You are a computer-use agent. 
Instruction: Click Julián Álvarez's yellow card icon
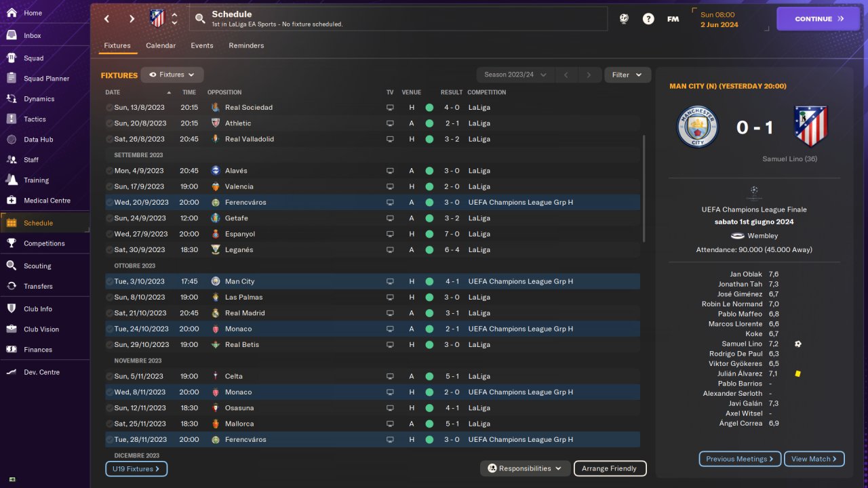coord(797,373)
